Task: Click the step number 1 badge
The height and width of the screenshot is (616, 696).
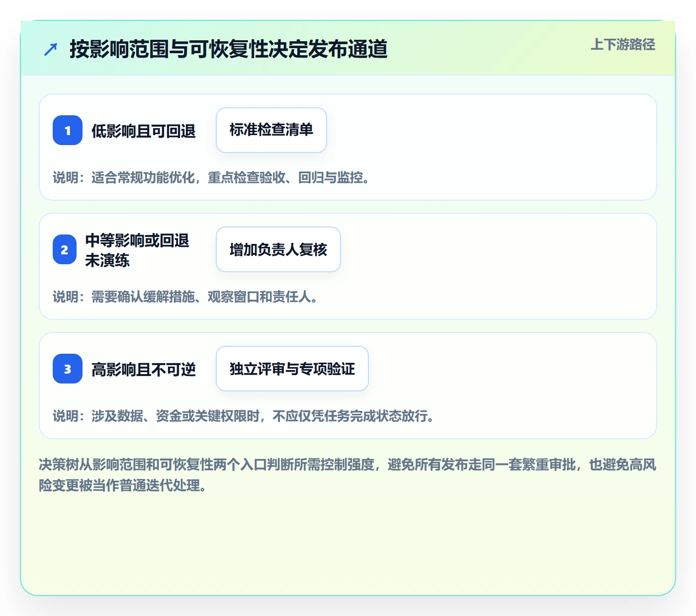Action: coord(68,130)
